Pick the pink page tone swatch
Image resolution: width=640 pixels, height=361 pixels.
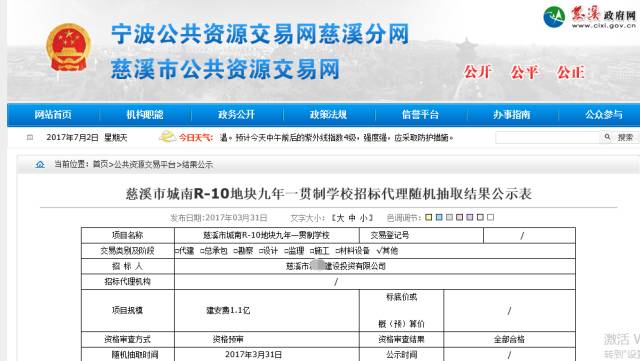(460, 217)
